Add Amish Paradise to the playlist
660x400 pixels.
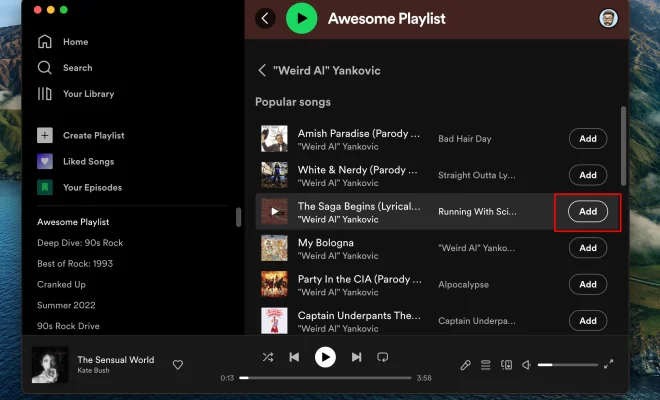click(588, 139)
